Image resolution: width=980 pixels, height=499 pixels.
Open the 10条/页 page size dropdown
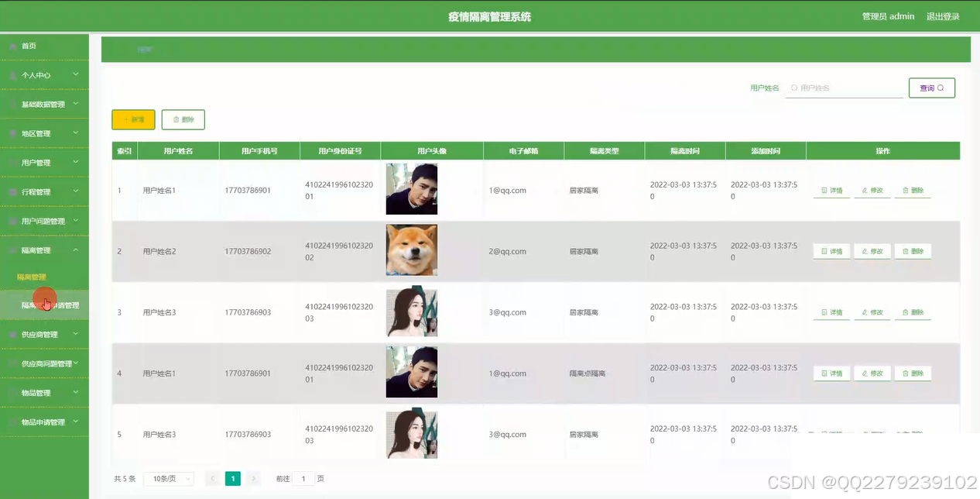[168, 478]
